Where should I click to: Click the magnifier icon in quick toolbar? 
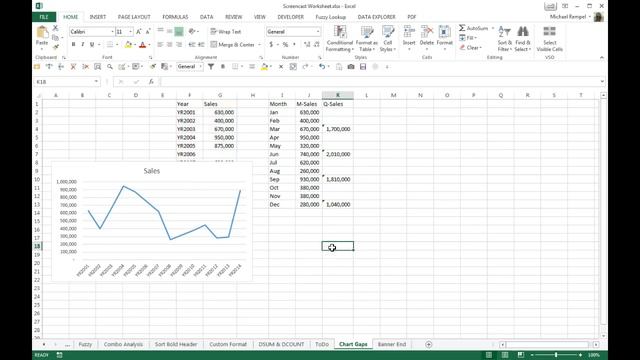[x=110, y=67]
